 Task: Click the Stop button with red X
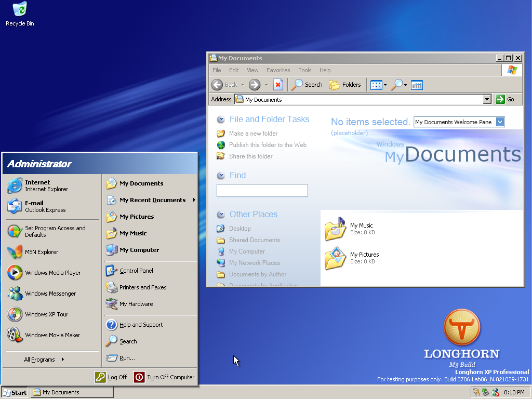pos(278,85)
